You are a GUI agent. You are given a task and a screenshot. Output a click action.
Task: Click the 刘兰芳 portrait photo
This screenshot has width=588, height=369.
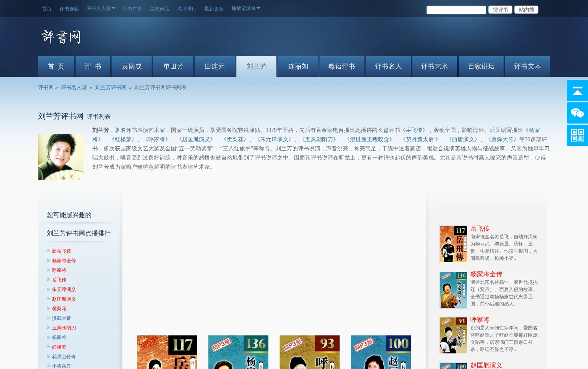(61, 157)
